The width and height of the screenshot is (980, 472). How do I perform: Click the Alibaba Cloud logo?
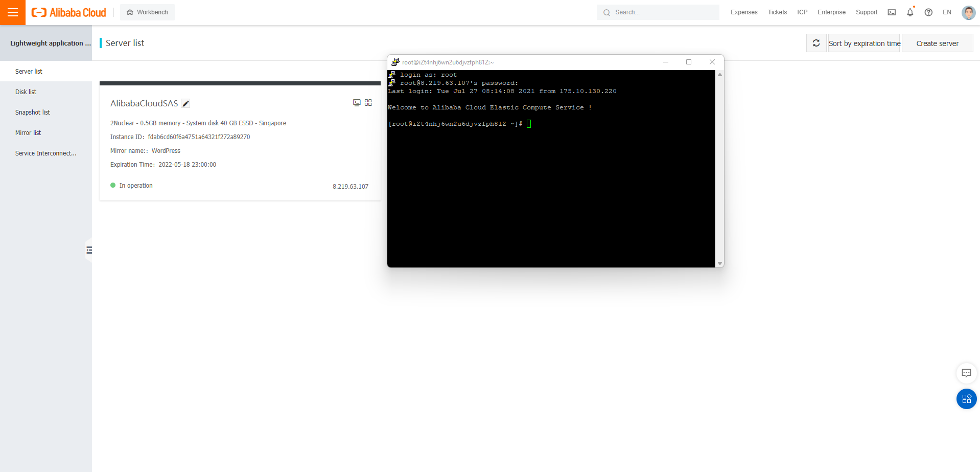69,12
